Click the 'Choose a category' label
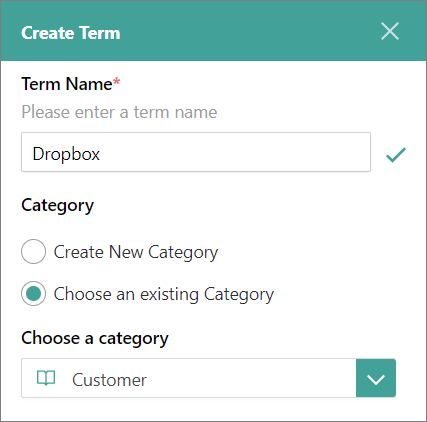This screenshot has height=422, width=427. click(x=95, y=339)
